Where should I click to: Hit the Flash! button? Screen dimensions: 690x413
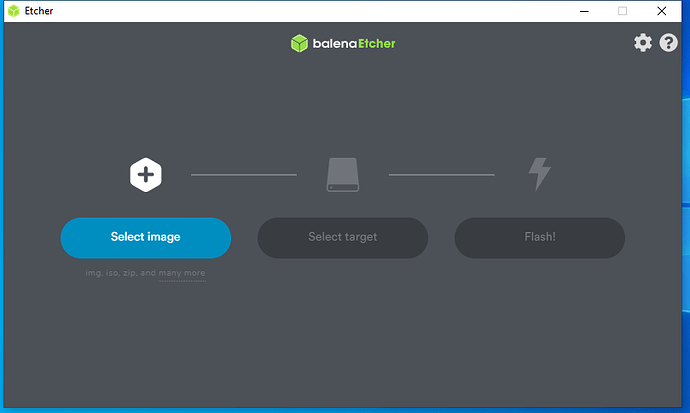[540, 238]
